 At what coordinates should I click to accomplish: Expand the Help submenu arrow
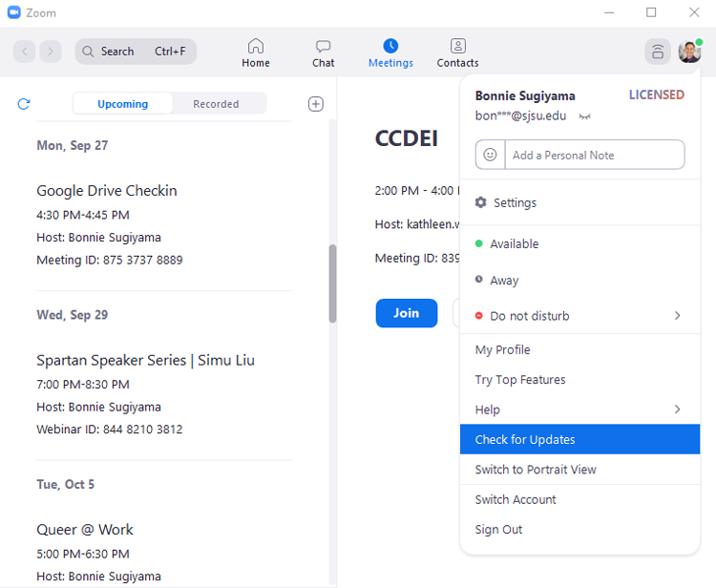(x=678, y=409)
